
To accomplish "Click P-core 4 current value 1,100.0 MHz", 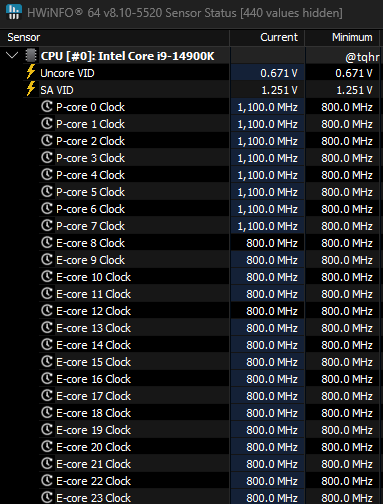I will (x=267, y=175).
